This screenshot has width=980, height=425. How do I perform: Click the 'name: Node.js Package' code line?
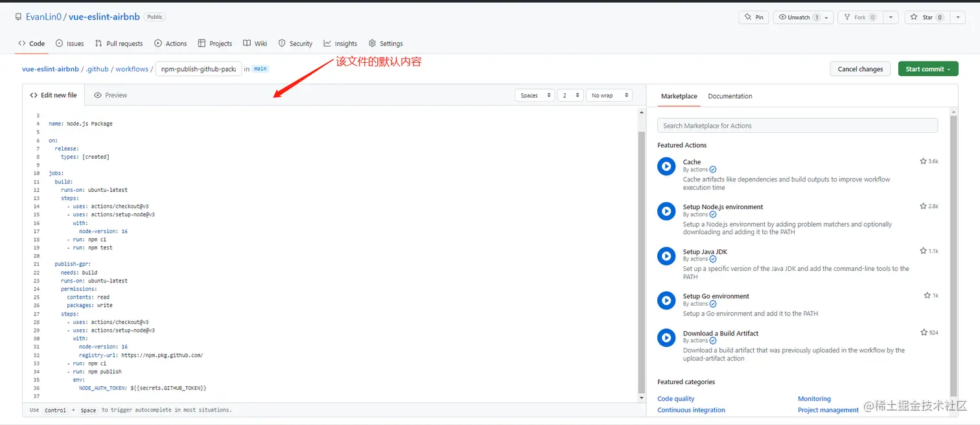[x=80, y=123]
